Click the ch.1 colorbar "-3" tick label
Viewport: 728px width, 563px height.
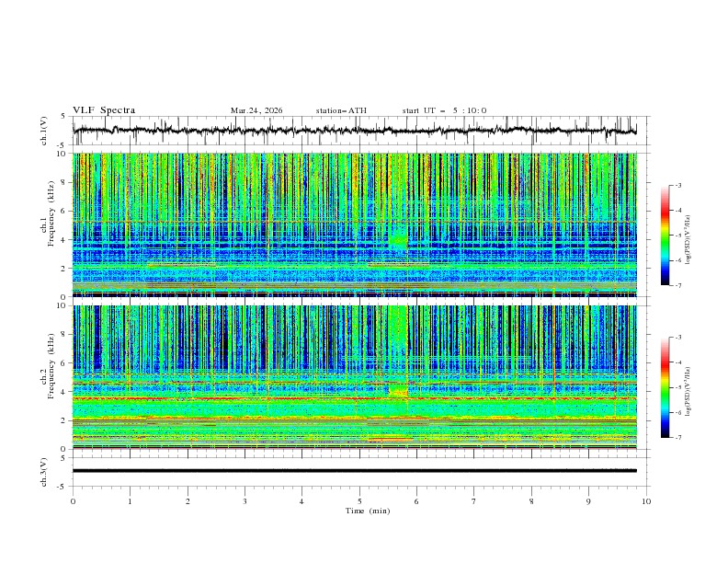coord(677,185)
